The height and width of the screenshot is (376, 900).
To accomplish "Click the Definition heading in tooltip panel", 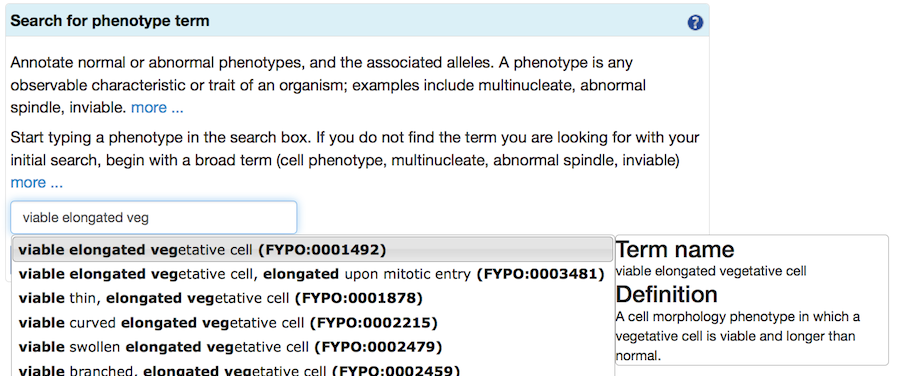I will [667, 294].
